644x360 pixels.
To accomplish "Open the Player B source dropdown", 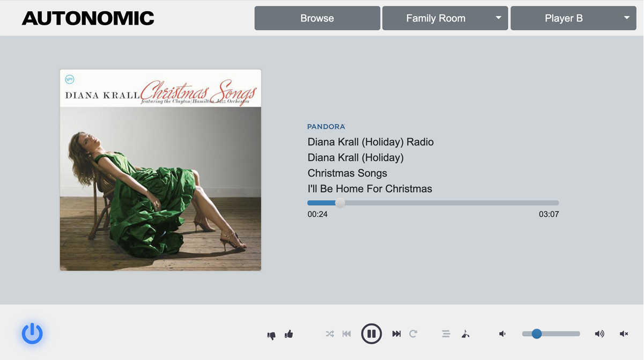I will (573, 18).
